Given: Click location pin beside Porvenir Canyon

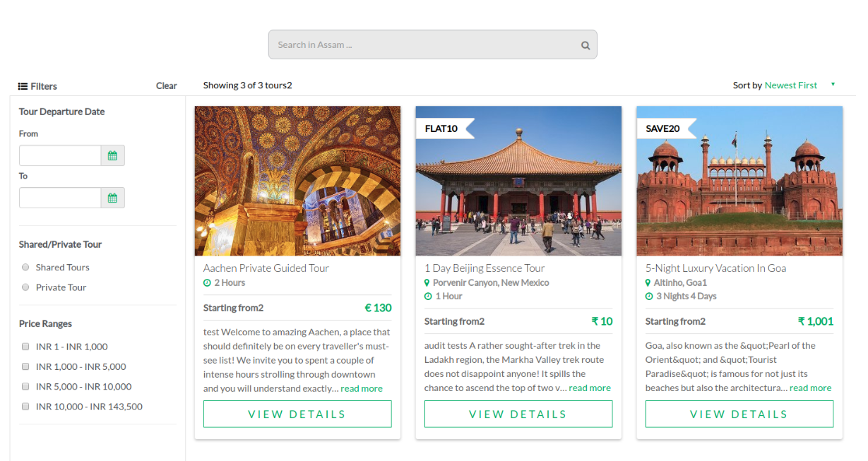Looking at the screenshot, I should pos(427,283).
